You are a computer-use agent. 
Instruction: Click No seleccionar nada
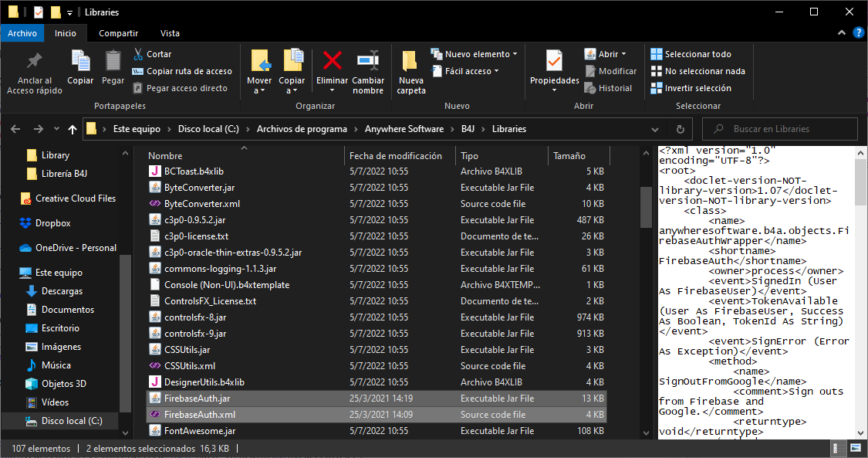click(697, 71)
